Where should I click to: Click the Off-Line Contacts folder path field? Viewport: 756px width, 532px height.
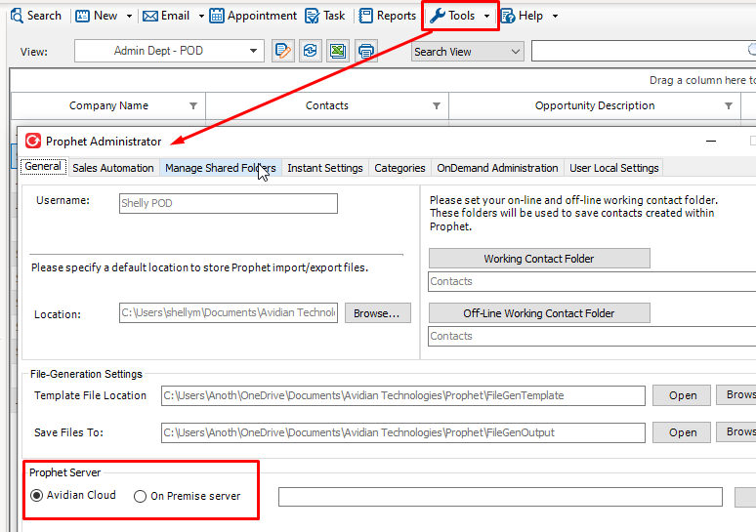pos(592,336)
